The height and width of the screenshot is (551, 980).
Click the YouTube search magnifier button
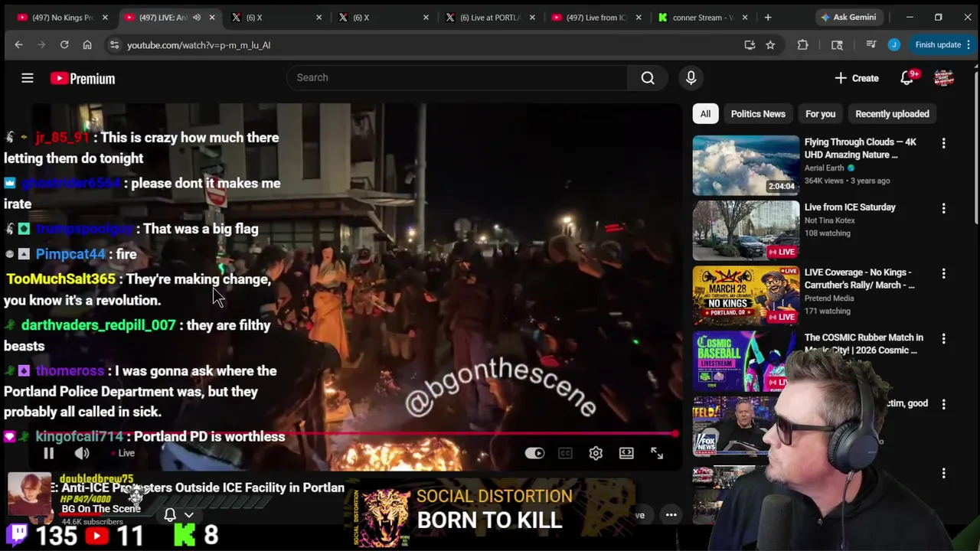point(648,77)
